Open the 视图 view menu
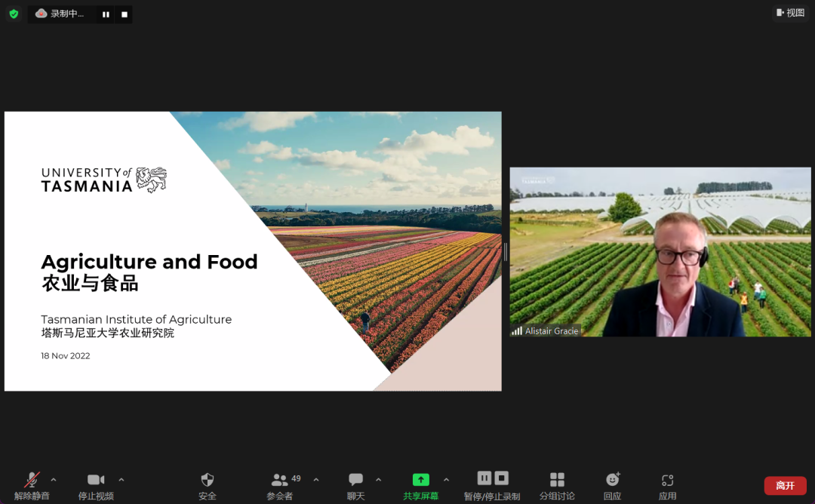 pos(790,13)
